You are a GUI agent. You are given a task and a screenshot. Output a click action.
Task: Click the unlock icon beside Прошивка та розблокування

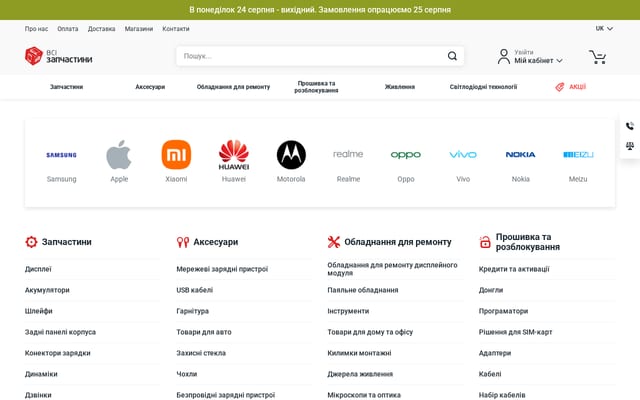[x=485, y=242]
